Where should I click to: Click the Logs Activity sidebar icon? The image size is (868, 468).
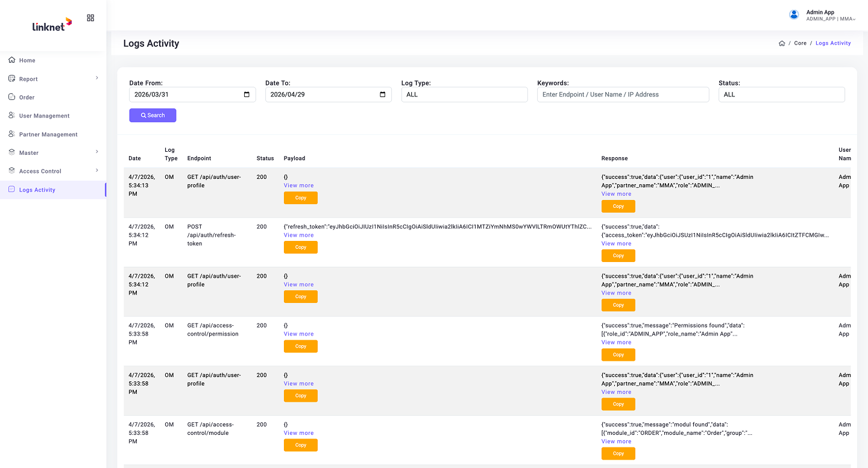click(x=12, y=189)
